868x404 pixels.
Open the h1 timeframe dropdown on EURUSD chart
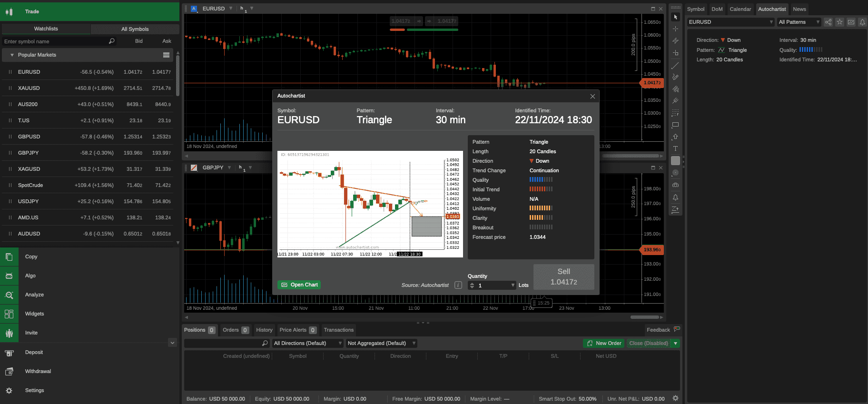click(252, 9)
